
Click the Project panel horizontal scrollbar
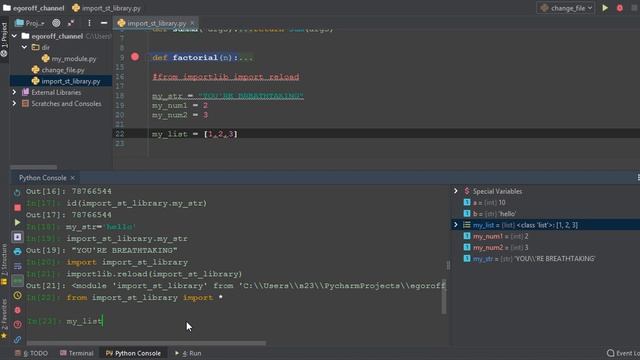point(33,167)
